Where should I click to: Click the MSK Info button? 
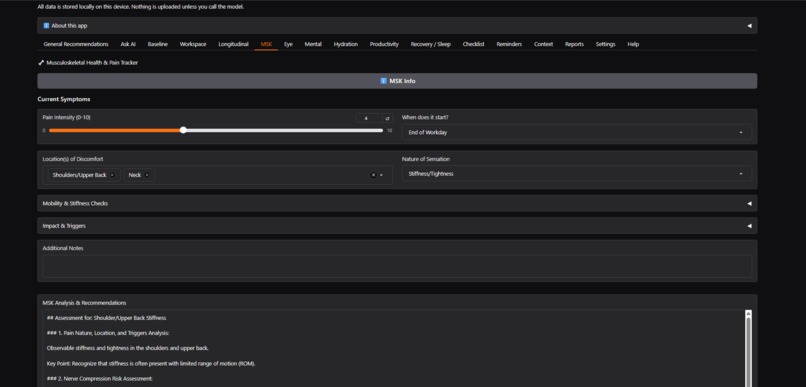397,81
